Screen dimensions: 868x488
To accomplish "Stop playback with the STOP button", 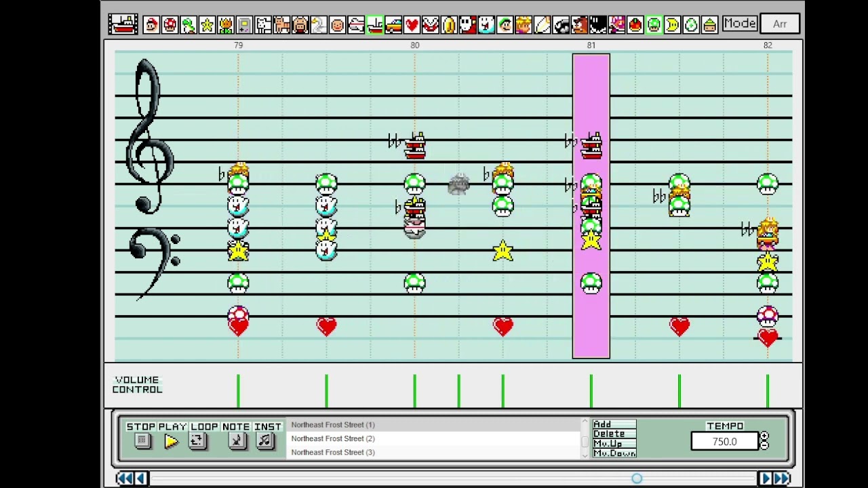I will (x=142, y=441).
